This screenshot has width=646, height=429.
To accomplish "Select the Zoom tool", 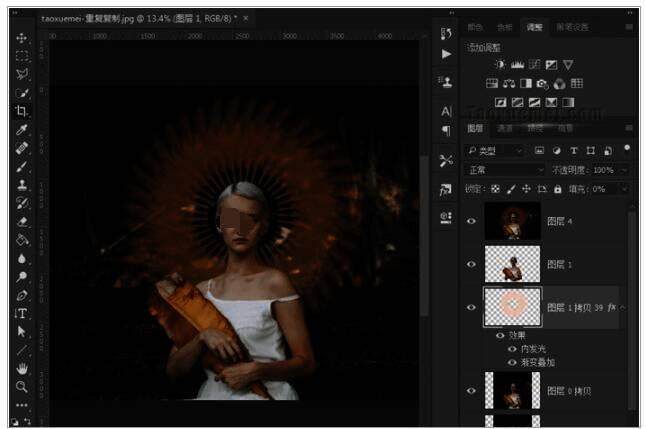I will [x=21, y=387].
